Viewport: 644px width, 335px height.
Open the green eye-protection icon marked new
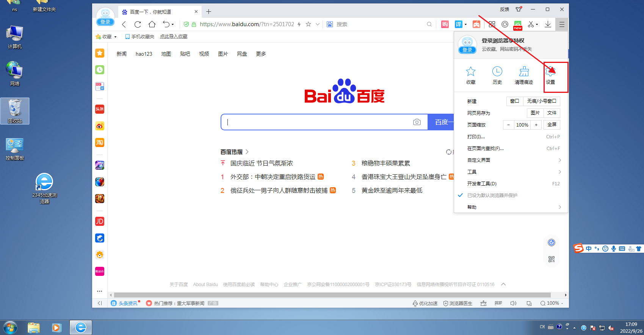point(518,25)
